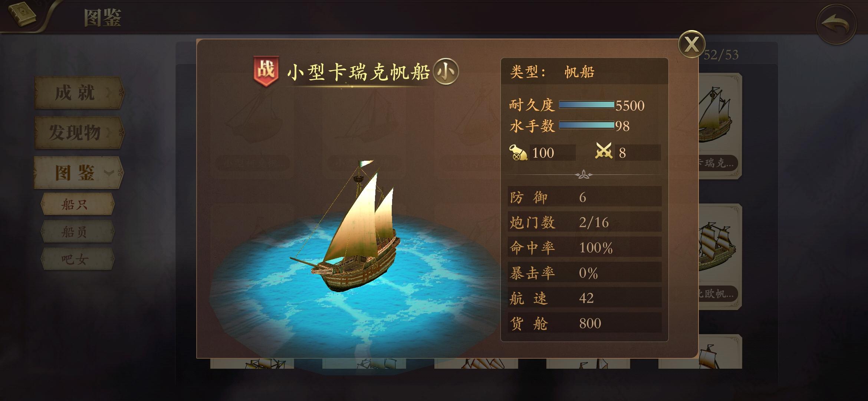This screenshot has height=401, width=868.
Task: Tap the 水手数 sailor count bar
Action: 586,125
